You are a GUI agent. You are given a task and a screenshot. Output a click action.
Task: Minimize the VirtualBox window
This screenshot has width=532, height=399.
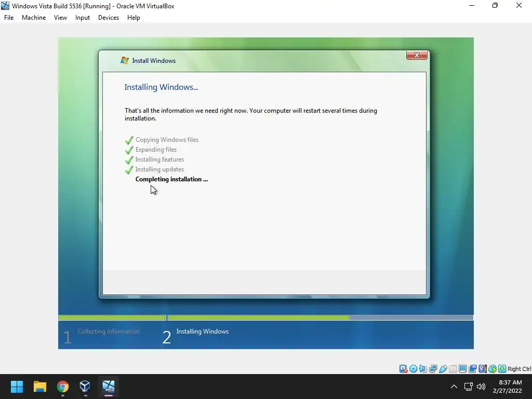tap(472, 5)
